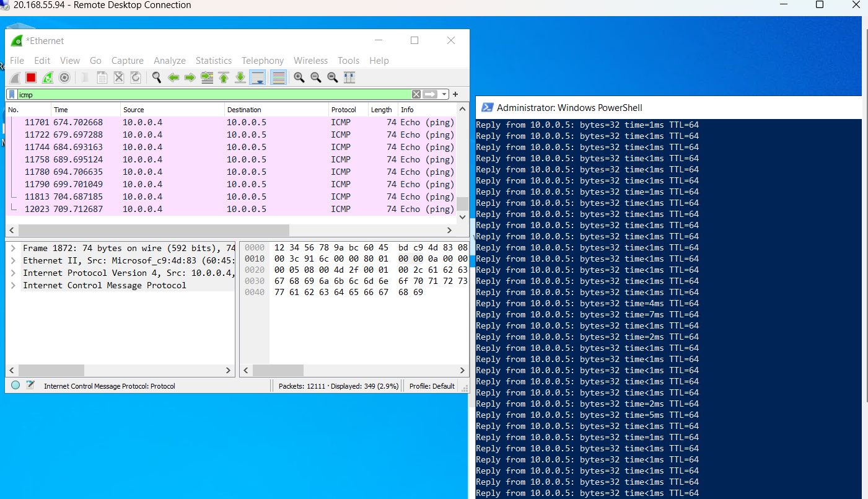Toggle packet list colorization
868x499 pixels.
pyautogui.click(x=278, y=77)
